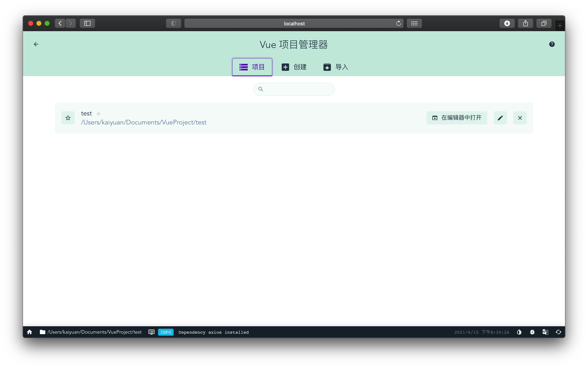Go back using header arrow icon
588x368 pixels.
36,44
